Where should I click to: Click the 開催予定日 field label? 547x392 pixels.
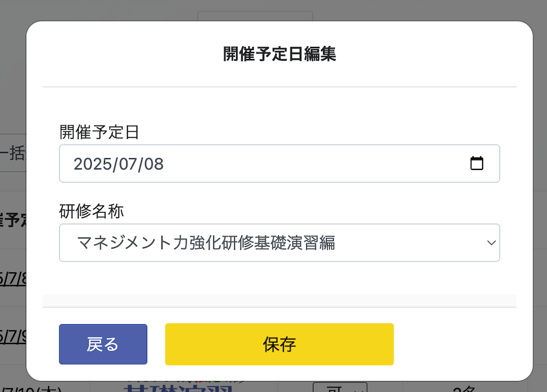pyautogui.click(x=99, y=132)
